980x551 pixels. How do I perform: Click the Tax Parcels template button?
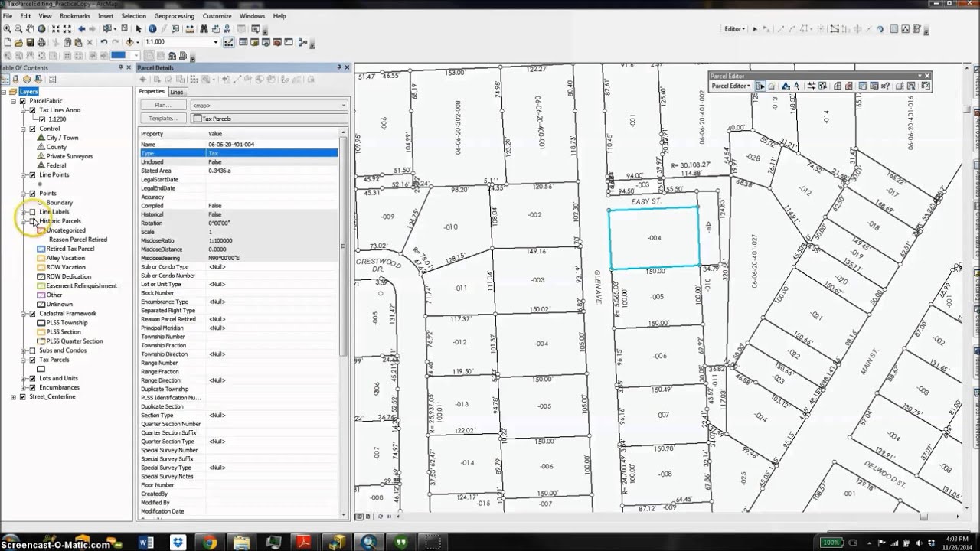point(269,119)
